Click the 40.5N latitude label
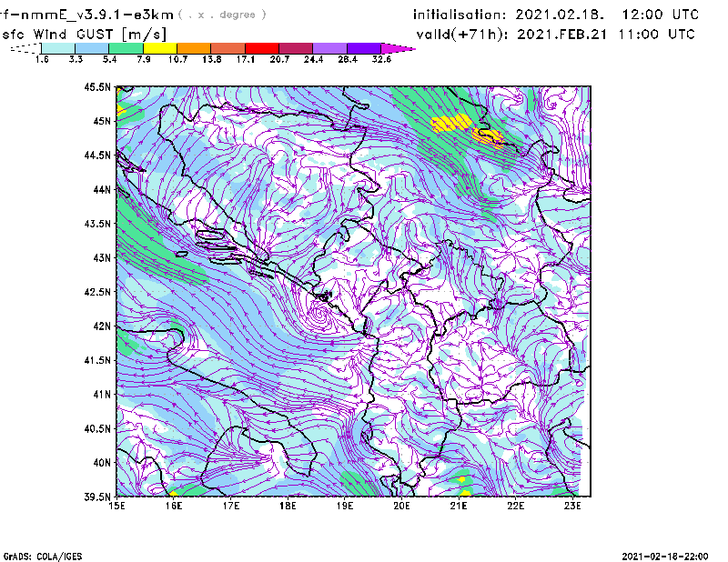This screenshot has width=728, height=562. coord(98,429)
